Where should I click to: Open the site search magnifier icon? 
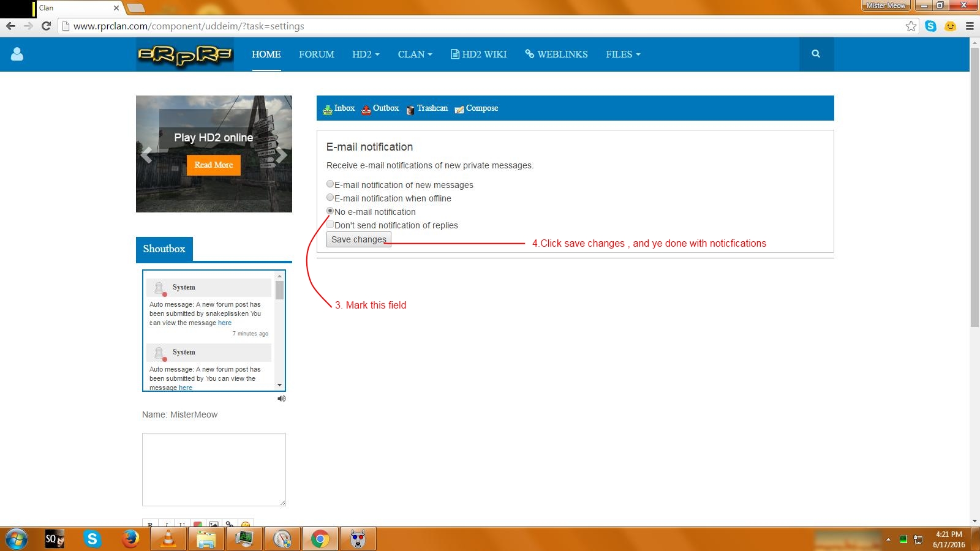(816, 54)
